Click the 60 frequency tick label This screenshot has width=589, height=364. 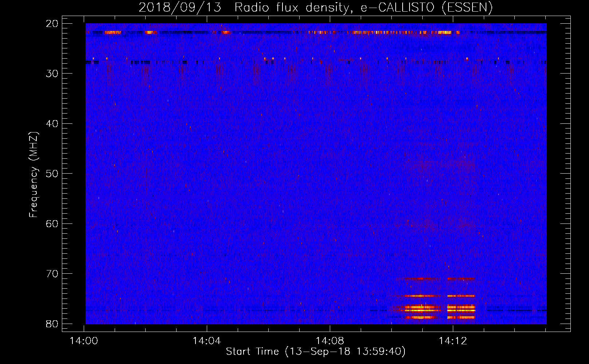point(52,223)
